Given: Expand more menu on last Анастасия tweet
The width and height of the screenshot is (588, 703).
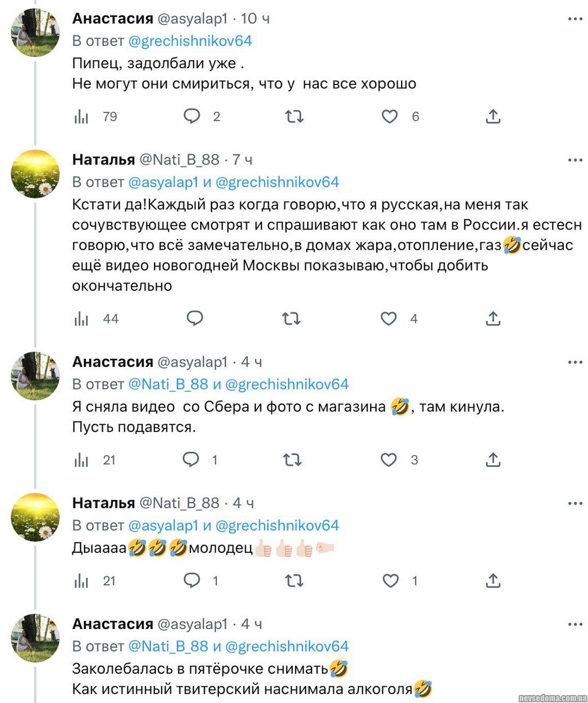Looking at the screenshot, I should (x=575, y=624).
